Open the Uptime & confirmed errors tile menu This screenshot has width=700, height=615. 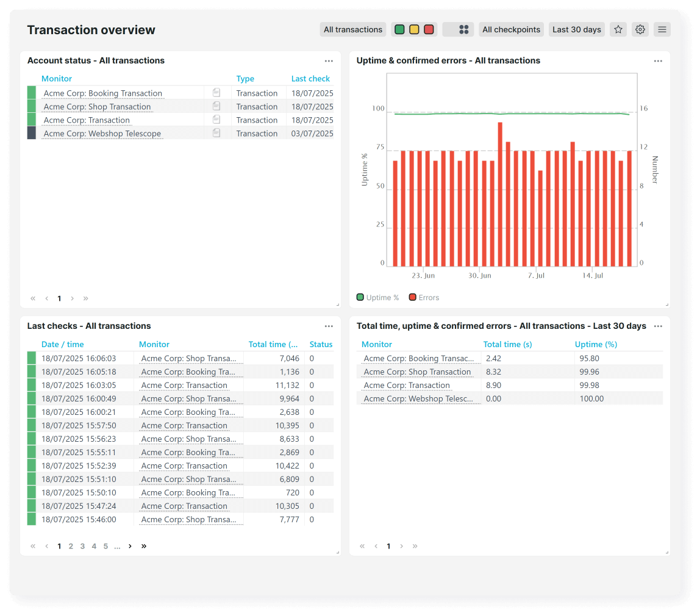click(x=658, y=60)
